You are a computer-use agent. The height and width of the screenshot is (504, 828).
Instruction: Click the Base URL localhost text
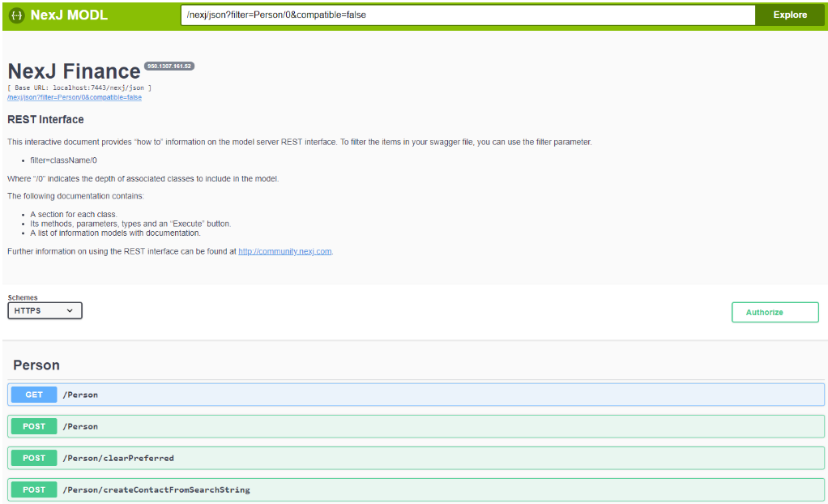tap(79, 88)
